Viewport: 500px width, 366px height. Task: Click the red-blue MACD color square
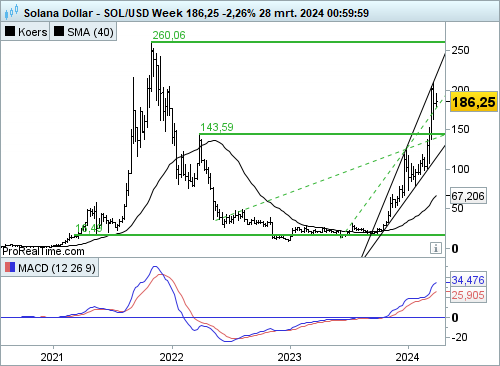10,267
